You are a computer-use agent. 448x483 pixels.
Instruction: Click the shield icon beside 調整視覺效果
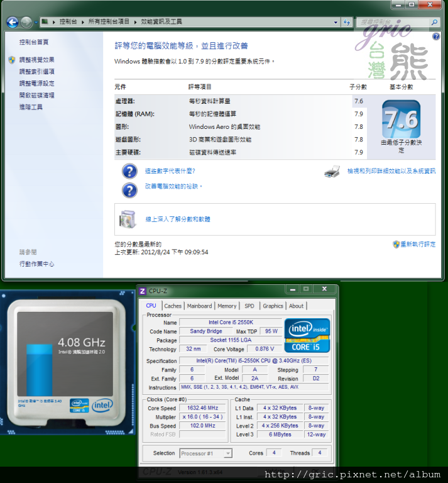(12, 60)
